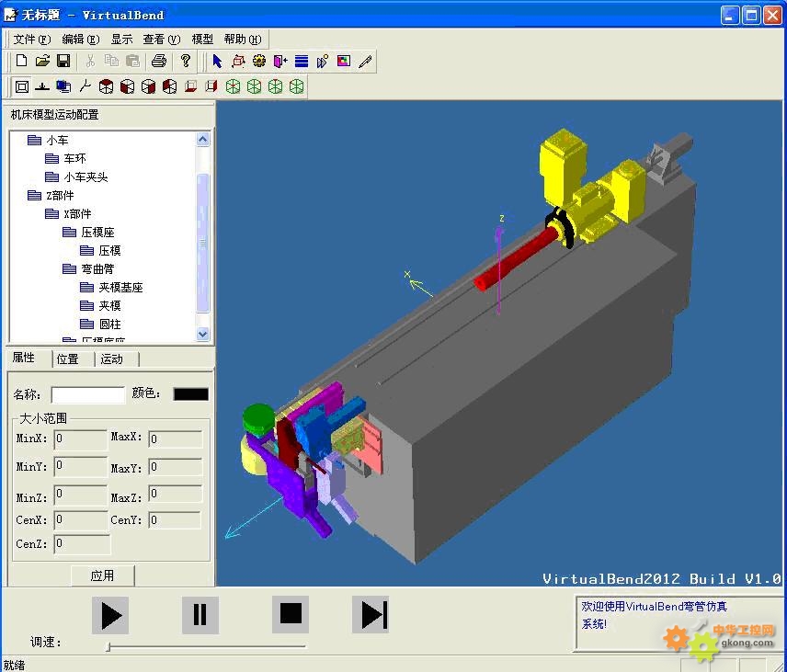Screen dimensions: 787x672
Task: Select the Z部件 tree node
Action: pos(60,195)
